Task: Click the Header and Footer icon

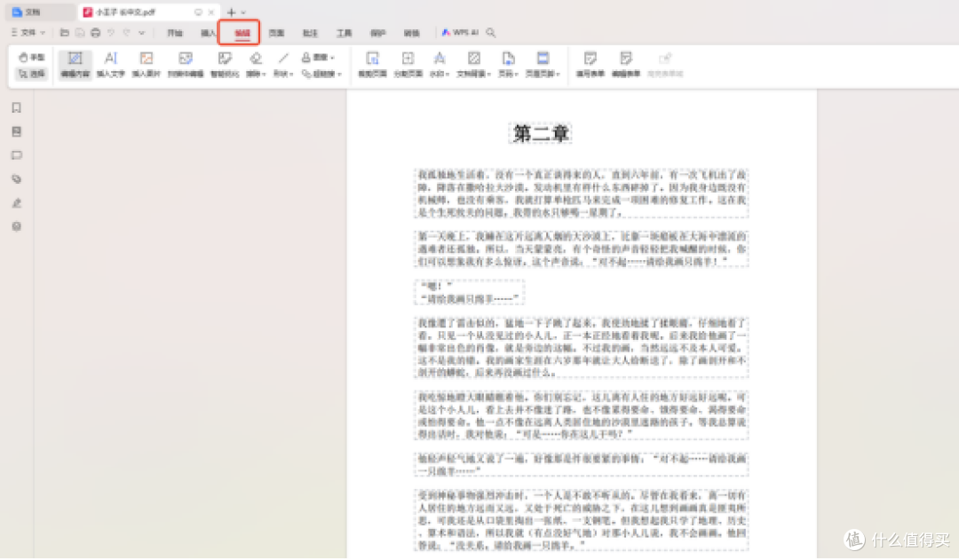Action: (543, 58)
